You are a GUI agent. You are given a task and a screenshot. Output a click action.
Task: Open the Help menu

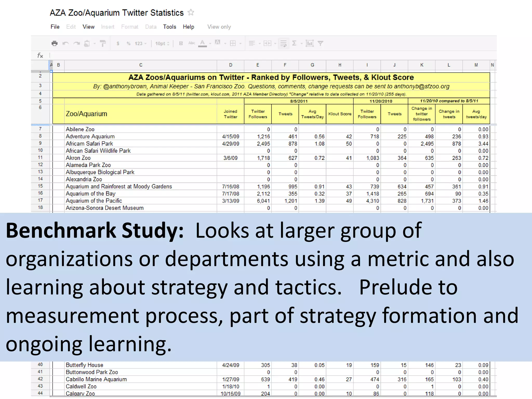pyautogui.click(x=188, y=27)
